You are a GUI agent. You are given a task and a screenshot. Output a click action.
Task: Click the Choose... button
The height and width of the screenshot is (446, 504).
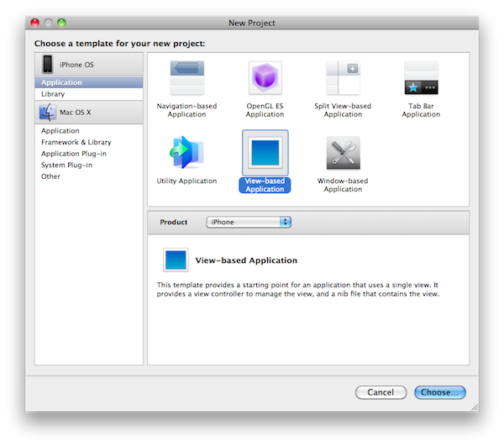439,392
